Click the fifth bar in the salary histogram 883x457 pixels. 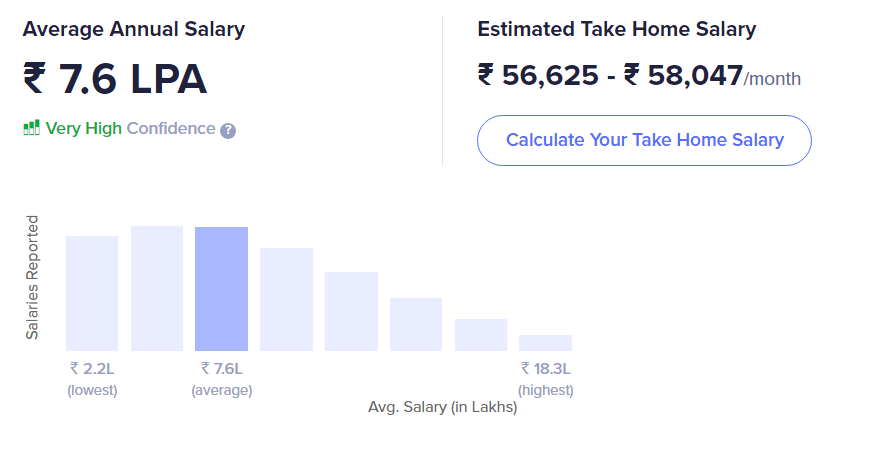(351, 311)
